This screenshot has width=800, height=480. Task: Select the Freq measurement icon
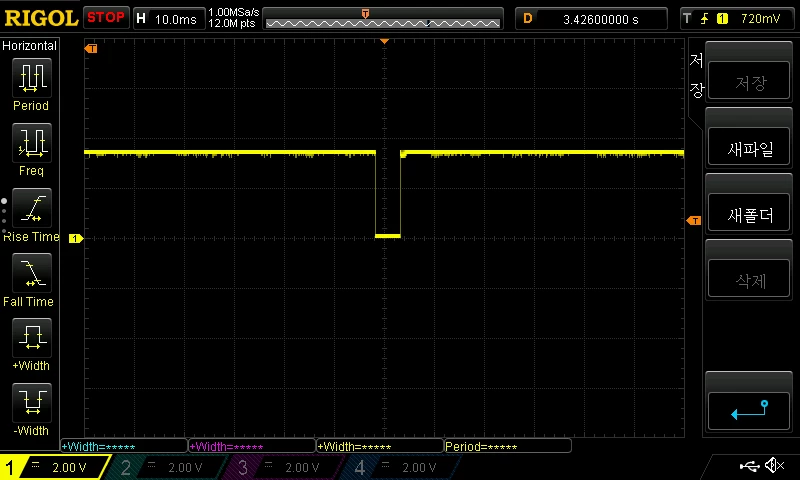32,143
